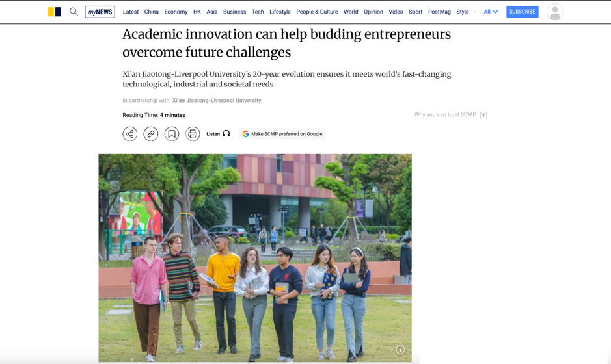The height and width of the screenshot is (364, 611).
Task: Click the user profile avatar icon
Action: click(555, 12)
